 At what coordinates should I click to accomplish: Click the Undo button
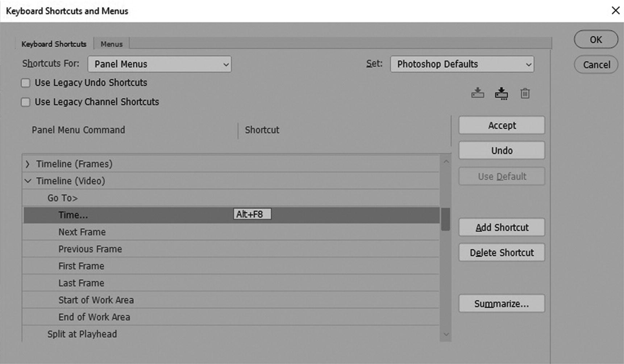tap(502, 150)
